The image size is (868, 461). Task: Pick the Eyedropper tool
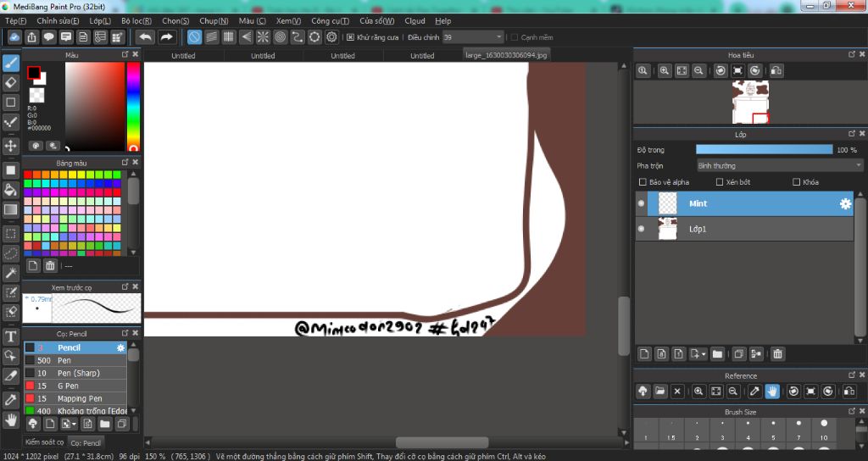10,399
